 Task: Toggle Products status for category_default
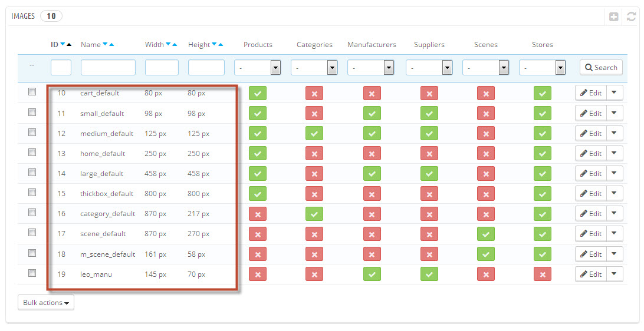[258, 214]
